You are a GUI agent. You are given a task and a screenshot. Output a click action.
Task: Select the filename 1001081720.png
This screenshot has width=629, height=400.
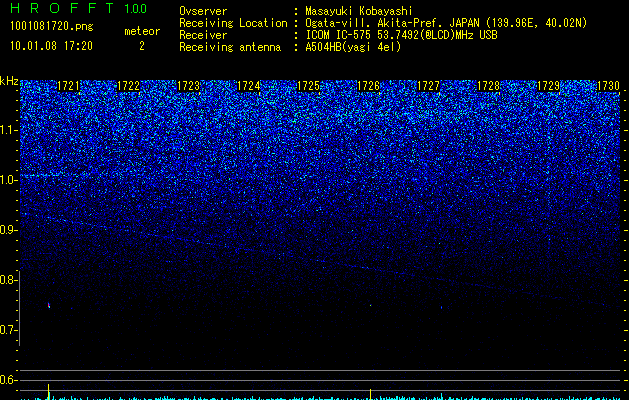pos(51,27)
